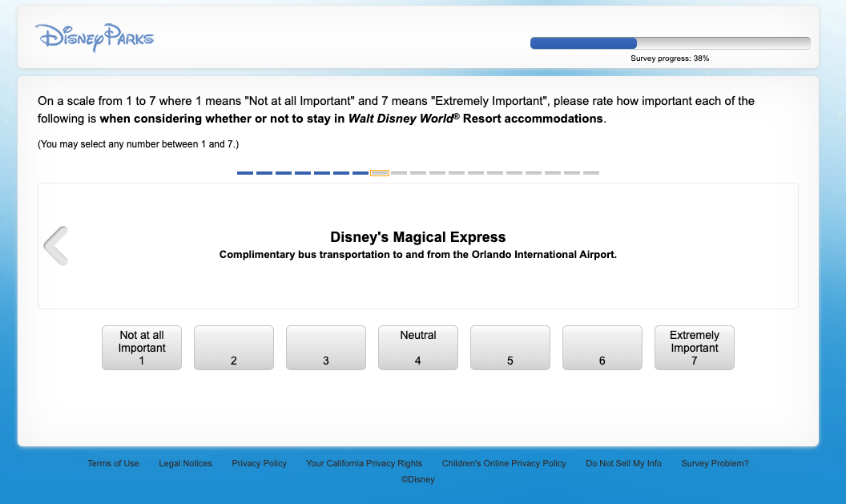Image resolution: width=846 pixels, height=504 pixels.
Task: Open Children's Online Privacy Policy
Action: coord(504,463)
